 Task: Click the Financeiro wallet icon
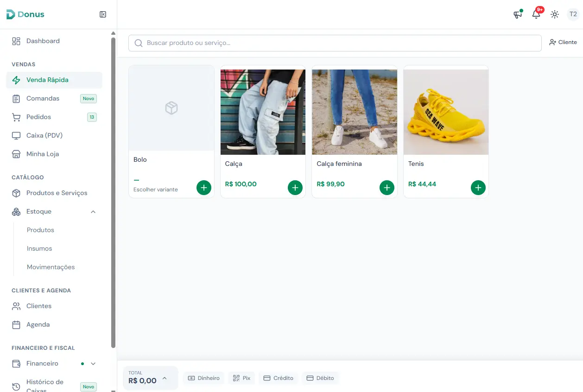[16, 364]
